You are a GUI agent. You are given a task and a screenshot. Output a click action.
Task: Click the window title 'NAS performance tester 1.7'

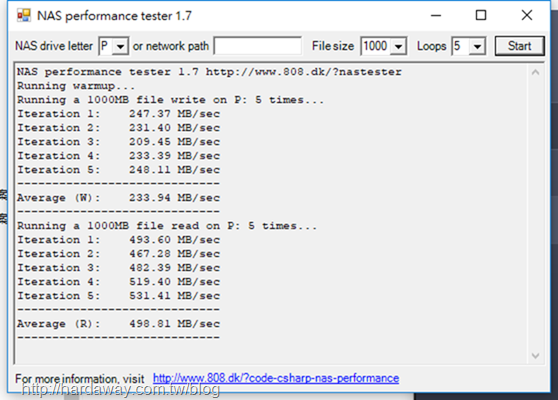[x=114, y=16]
